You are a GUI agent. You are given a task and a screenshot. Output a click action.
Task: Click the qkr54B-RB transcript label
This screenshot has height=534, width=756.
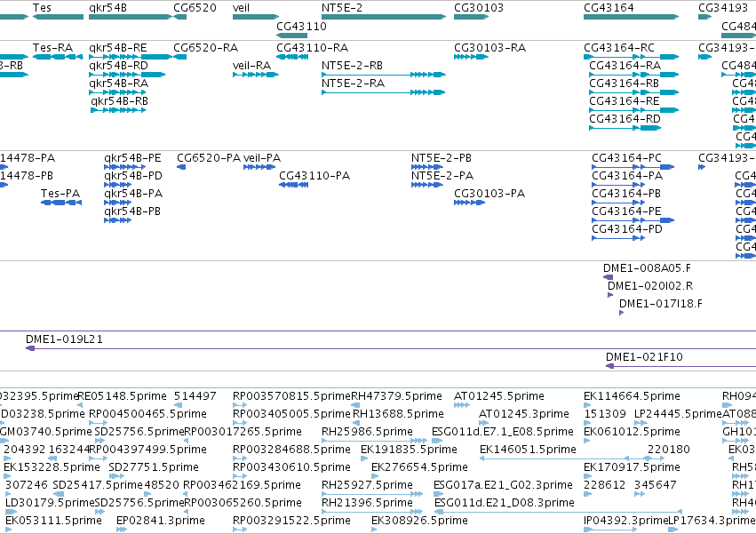coord(120,101)
